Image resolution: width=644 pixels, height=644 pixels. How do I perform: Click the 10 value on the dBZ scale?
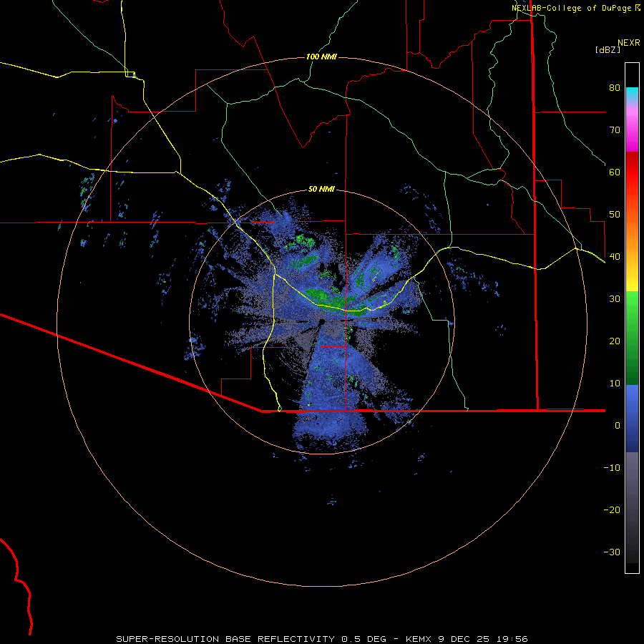[x=615, y=384]
